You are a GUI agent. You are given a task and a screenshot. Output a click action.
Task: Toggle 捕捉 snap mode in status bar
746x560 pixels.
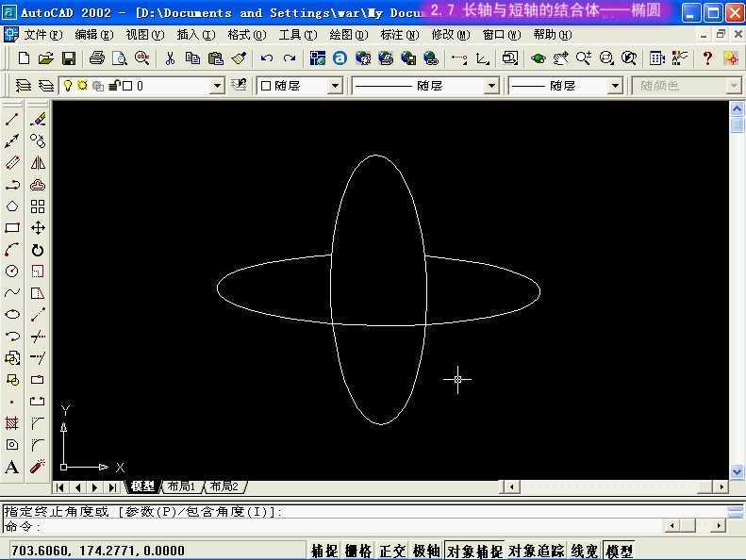click(x=324, y=551)
